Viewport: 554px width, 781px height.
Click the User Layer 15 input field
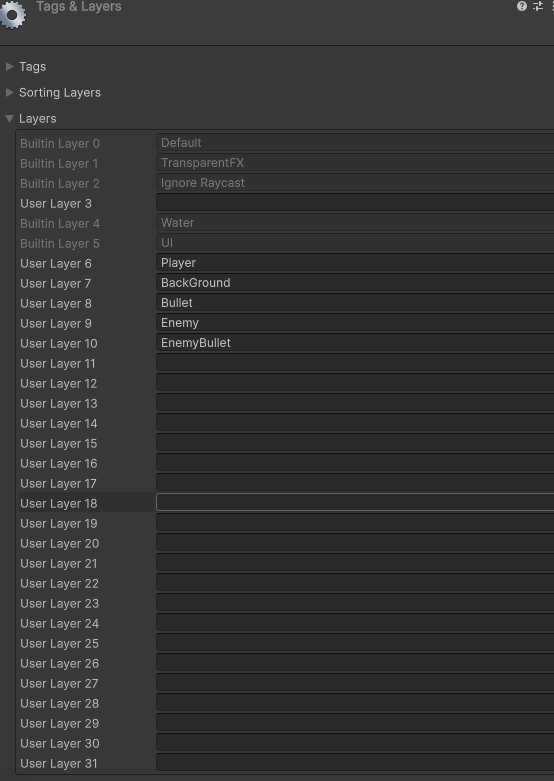click(x=355, y=443)
